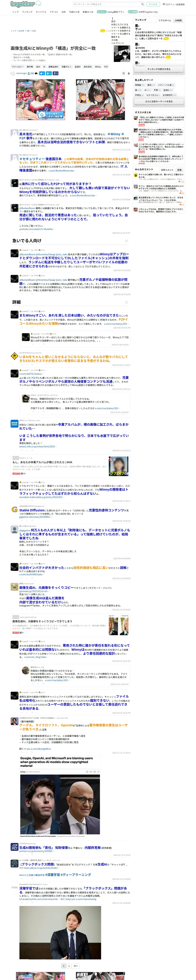Open NHK 卒業アルバム link card
This screenshot has height=980, width=196.
tap(70, 466)
